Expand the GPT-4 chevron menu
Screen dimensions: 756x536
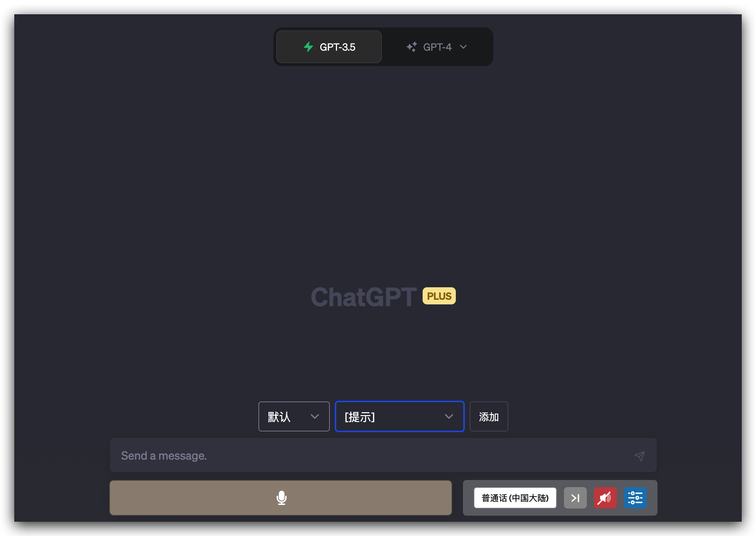pos(463,47)
